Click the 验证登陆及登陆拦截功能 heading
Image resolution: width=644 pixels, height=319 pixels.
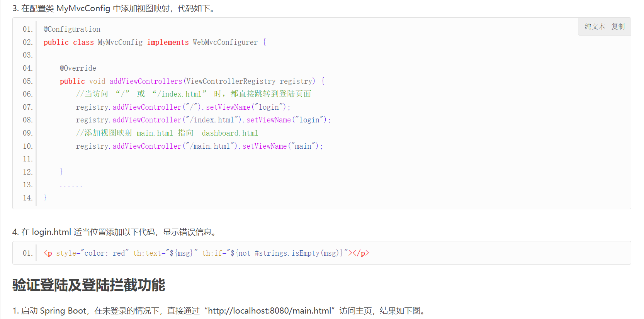pos(88,285)
